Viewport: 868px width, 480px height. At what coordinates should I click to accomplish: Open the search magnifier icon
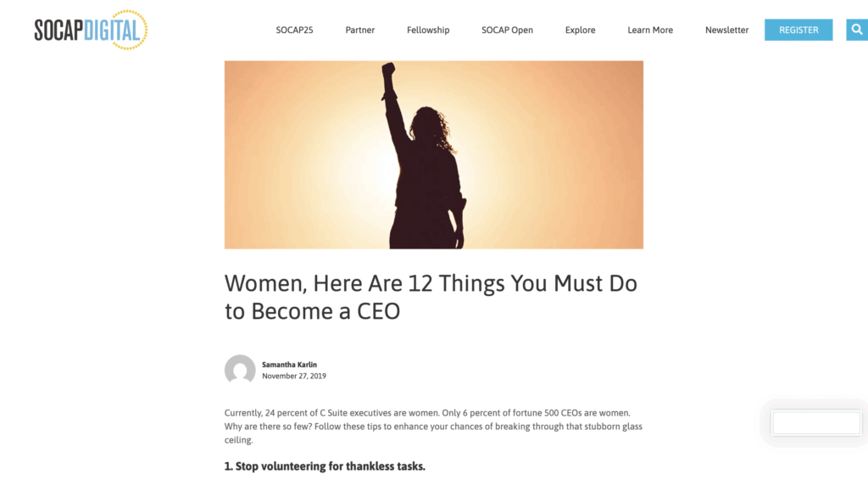pos(856,30)
